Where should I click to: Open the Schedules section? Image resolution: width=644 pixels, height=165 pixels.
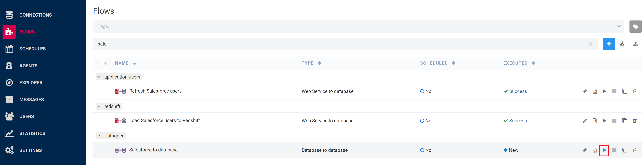tap(33, 49)
